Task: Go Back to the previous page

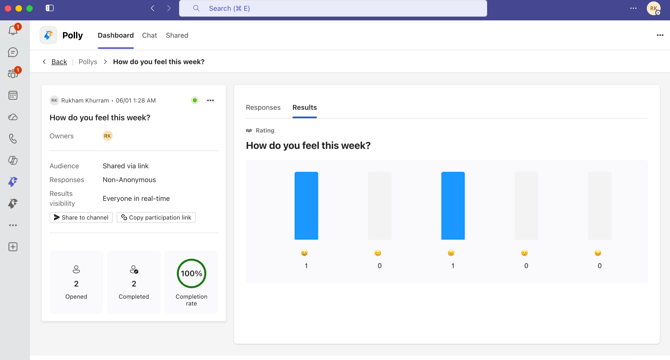Action: pos(59,62)
